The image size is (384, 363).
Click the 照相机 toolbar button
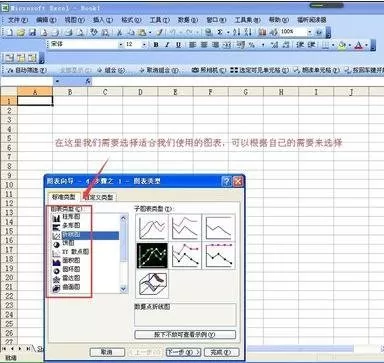(209, 70)
